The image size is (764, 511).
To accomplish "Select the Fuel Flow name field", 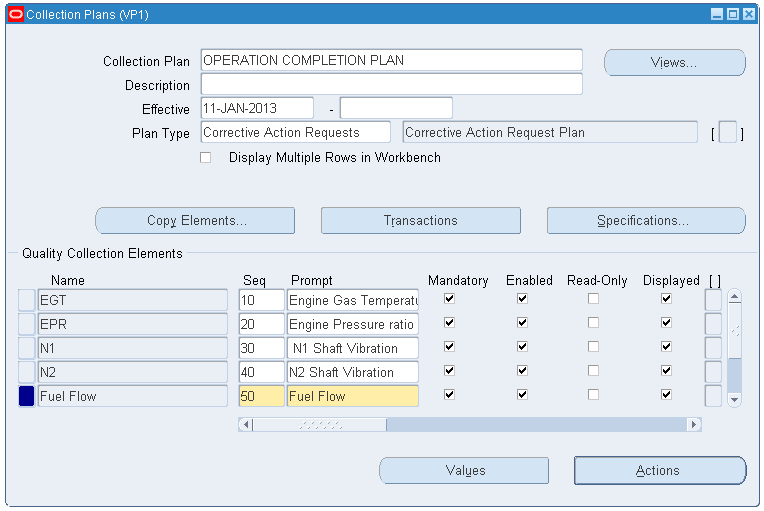I will point(133,396).
